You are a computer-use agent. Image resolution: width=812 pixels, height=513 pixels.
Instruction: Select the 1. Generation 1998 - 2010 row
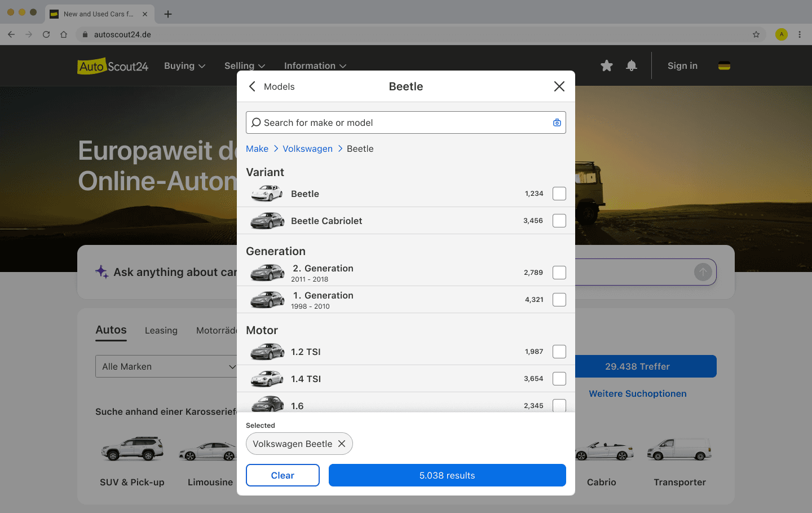[406, 300]
